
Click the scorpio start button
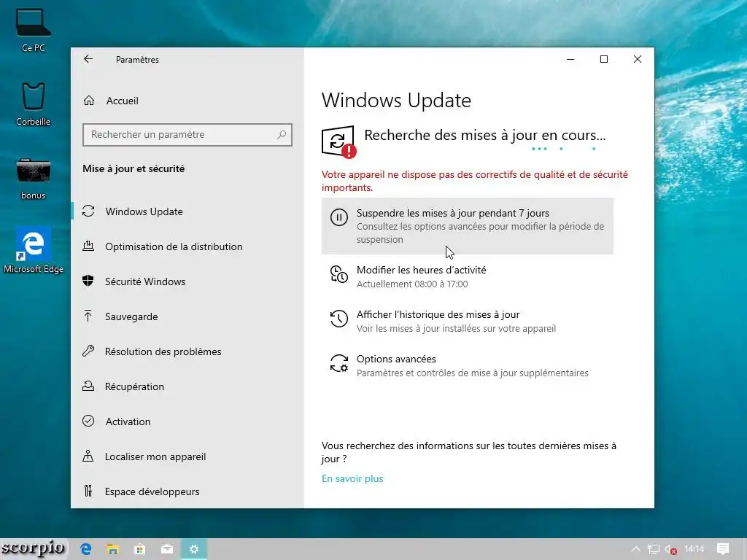click(34, 548)
